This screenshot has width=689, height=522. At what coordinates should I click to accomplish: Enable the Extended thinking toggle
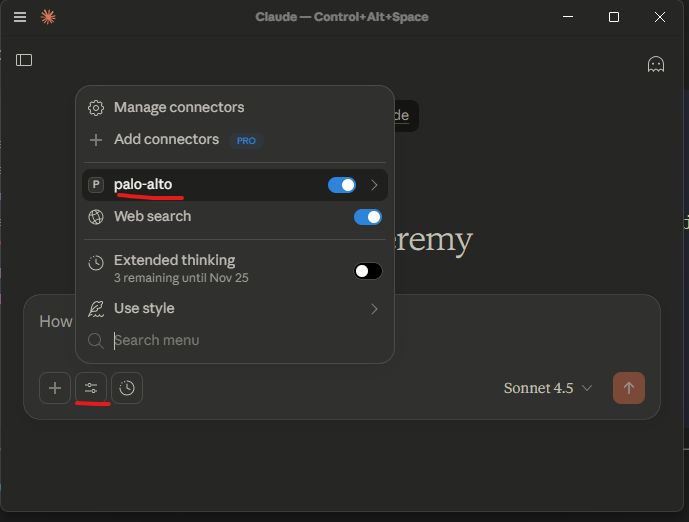click(367, 271)
